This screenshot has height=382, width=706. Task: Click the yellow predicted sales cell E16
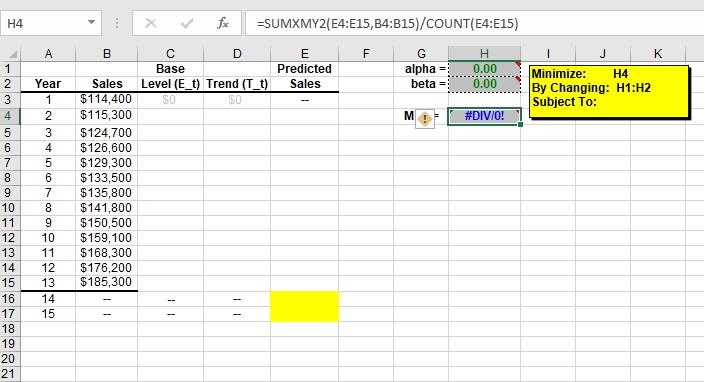coord(304,299)
